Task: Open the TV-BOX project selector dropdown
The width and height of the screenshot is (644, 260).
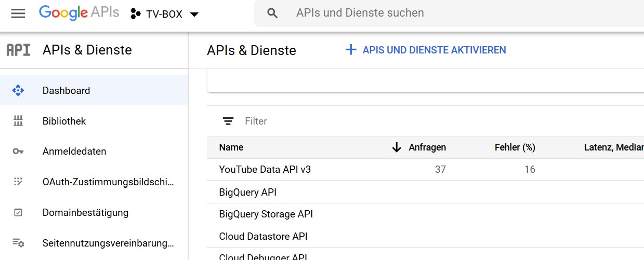Action: point(165,14)
